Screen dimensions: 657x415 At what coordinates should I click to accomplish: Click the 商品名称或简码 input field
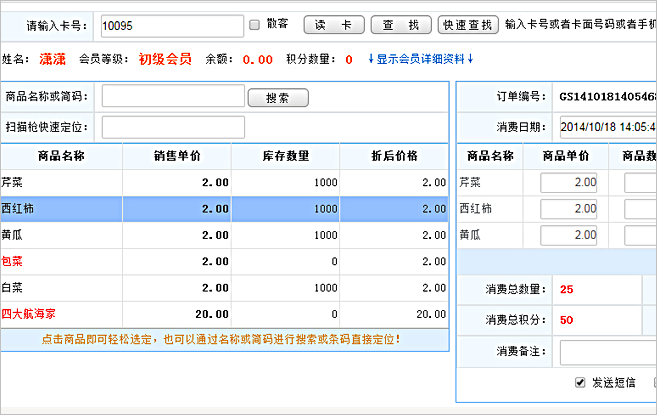[x=173, y=96]
